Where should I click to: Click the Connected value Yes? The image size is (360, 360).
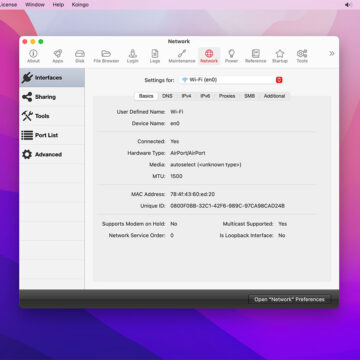tap(175, 141)
